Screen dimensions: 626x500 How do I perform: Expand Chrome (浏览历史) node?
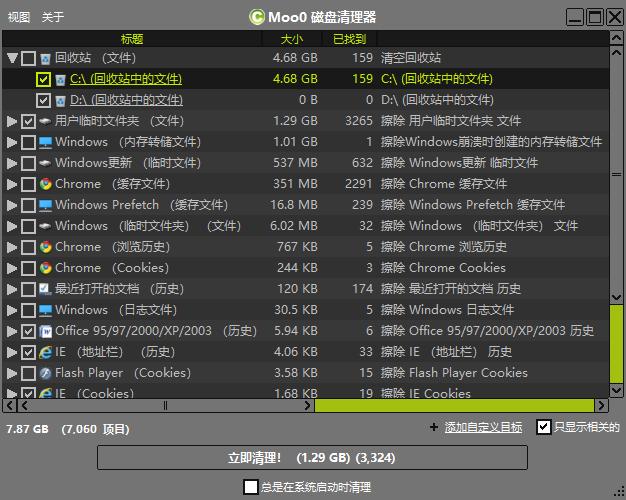pyautogui.click(x=12, y=247)
